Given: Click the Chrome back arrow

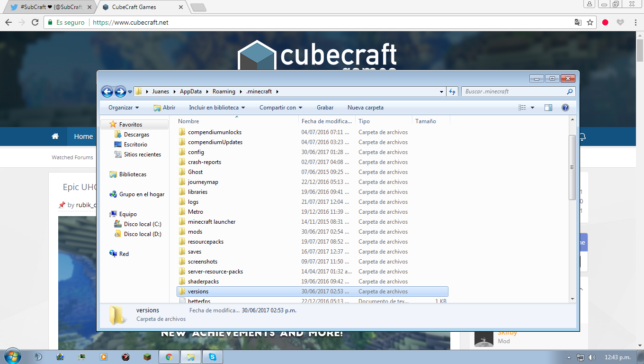Looking at the screenshot, I should click(9, 22).
